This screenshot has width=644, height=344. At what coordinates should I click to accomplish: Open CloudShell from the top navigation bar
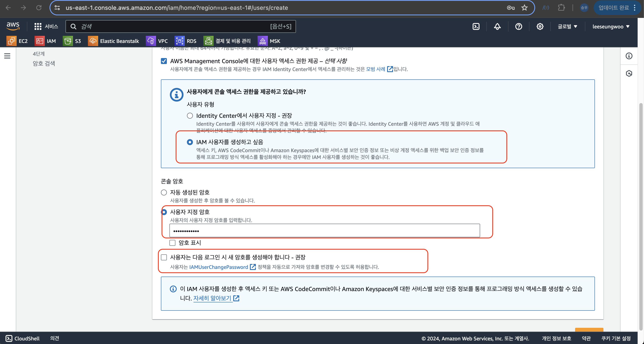476,26
